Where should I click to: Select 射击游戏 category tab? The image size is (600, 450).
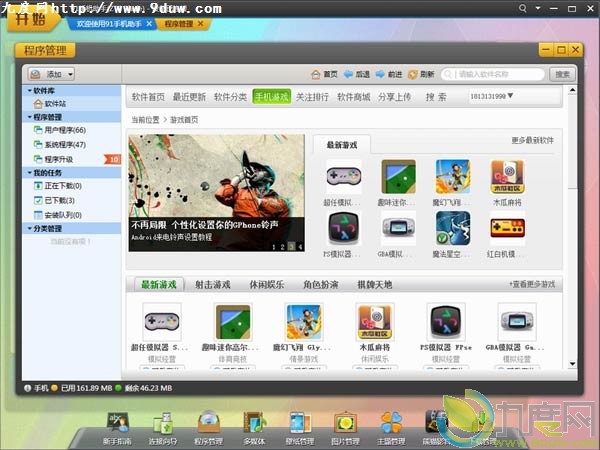213,285
